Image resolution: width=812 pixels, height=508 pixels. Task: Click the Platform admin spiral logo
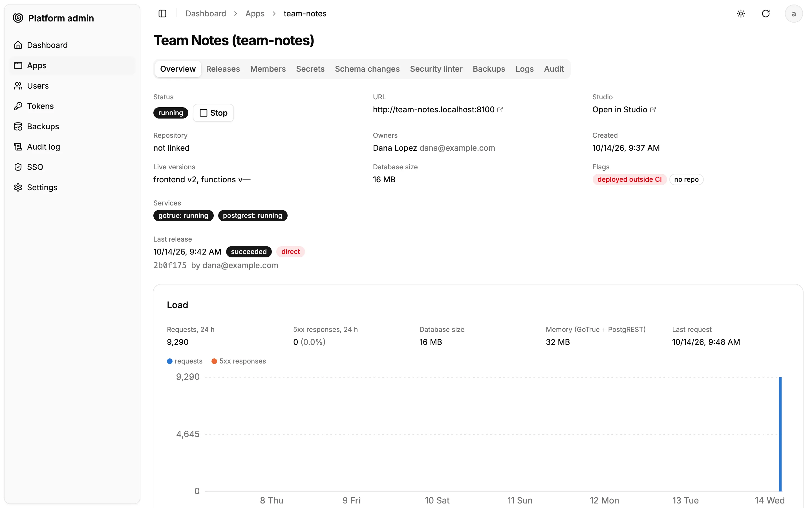pos(18,18)
